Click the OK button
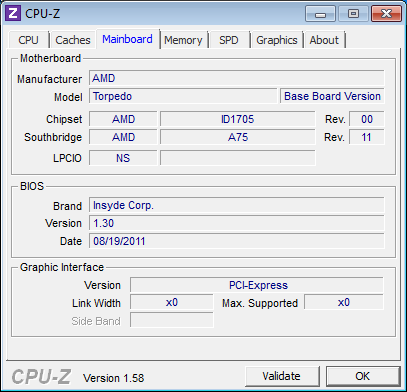 pos(363,376)
